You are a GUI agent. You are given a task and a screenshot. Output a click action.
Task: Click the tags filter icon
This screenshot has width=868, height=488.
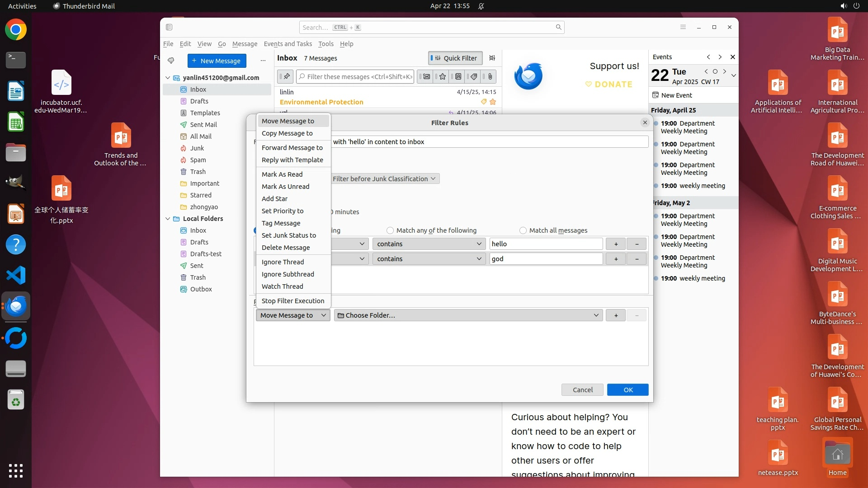click(474, 77)
